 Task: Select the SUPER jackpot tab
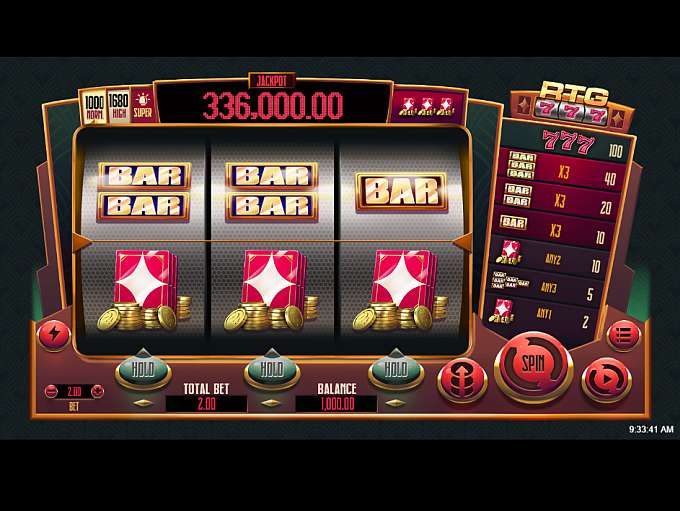(x=143, y=105)
